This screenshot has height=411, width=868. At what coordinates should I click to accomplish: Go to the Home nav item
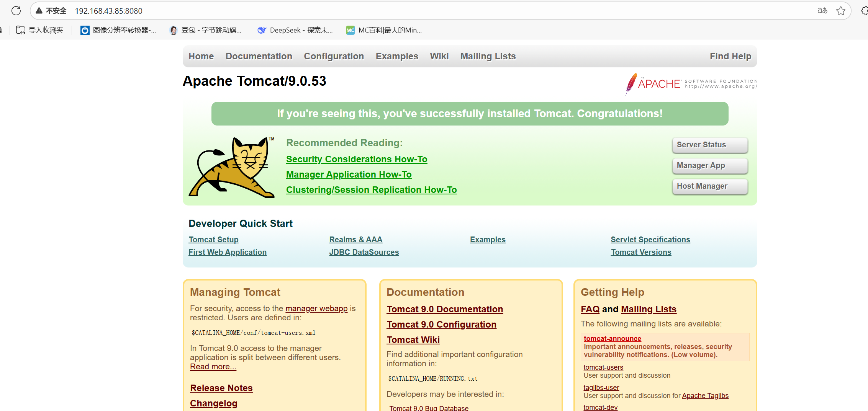point(201,56)
